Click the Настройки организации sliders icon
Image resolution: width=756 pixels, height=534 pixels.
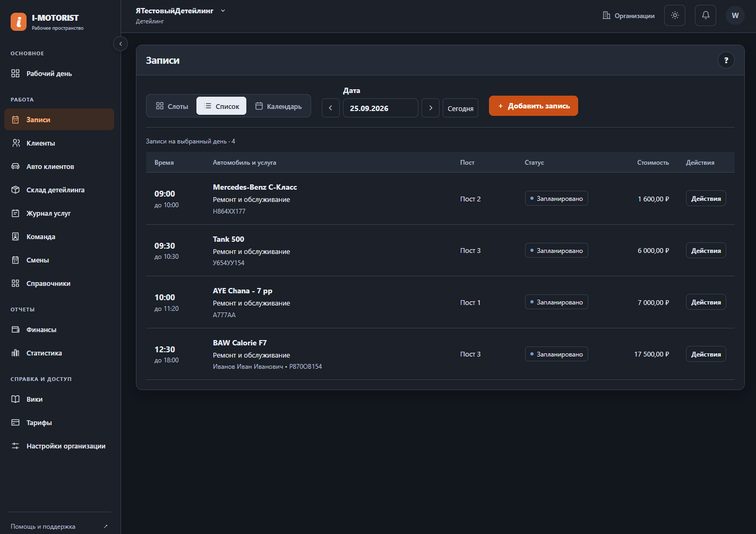pyautogui.click(x=15, y=446)
